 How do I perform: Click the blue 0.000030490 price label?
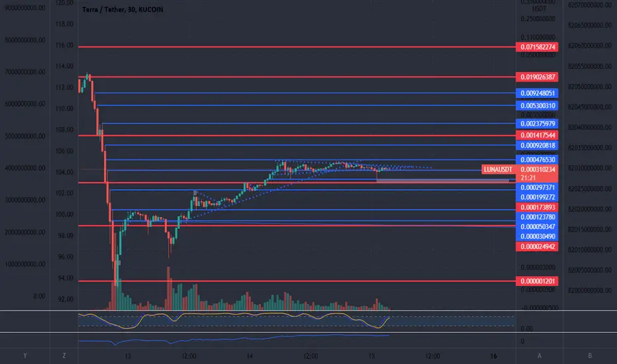[x=537, y=236]
